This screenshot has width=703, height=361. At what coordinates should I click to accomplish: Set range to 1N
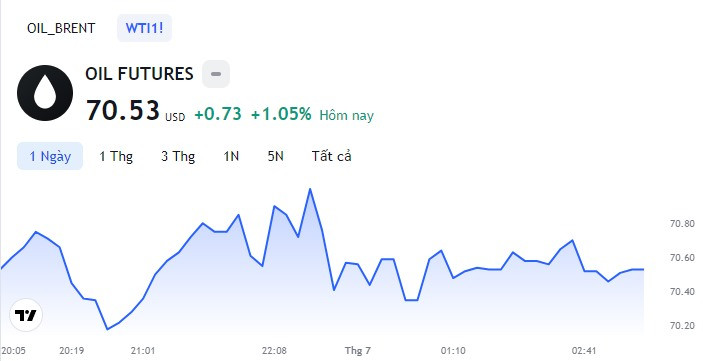pos(231,156)
